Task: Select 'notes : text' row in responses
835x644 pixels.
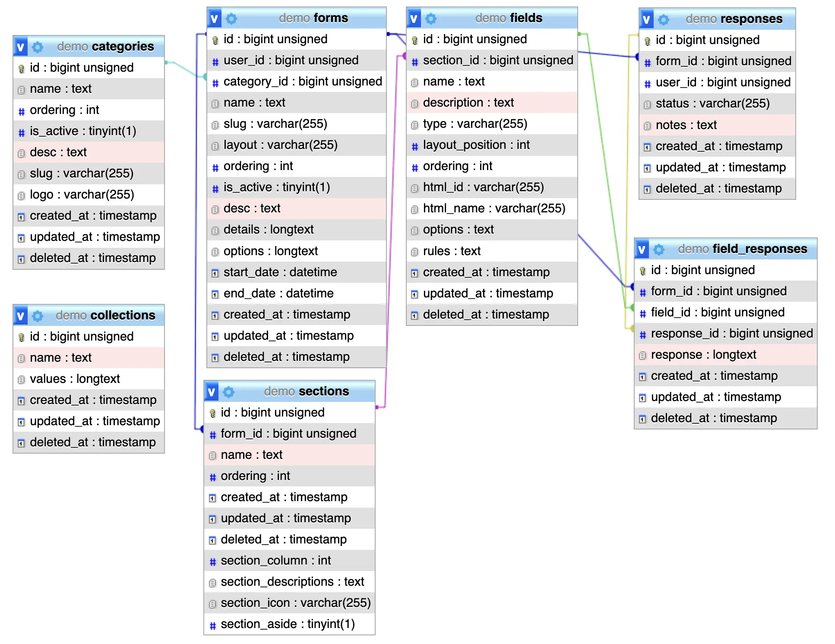Action: pos(718,125)
